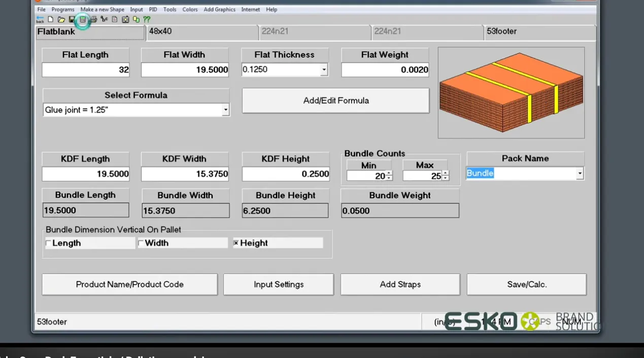Open the Make a new Shape menu
This screenshot has width=644, height=358.
coord(102,10)
